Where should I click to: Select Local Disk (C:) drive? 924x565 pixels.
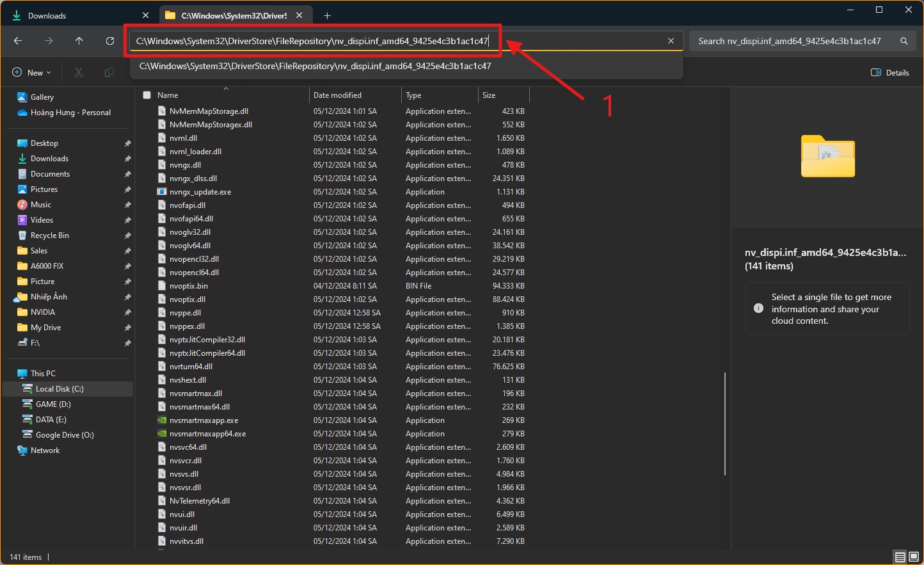tap(60, 389)
